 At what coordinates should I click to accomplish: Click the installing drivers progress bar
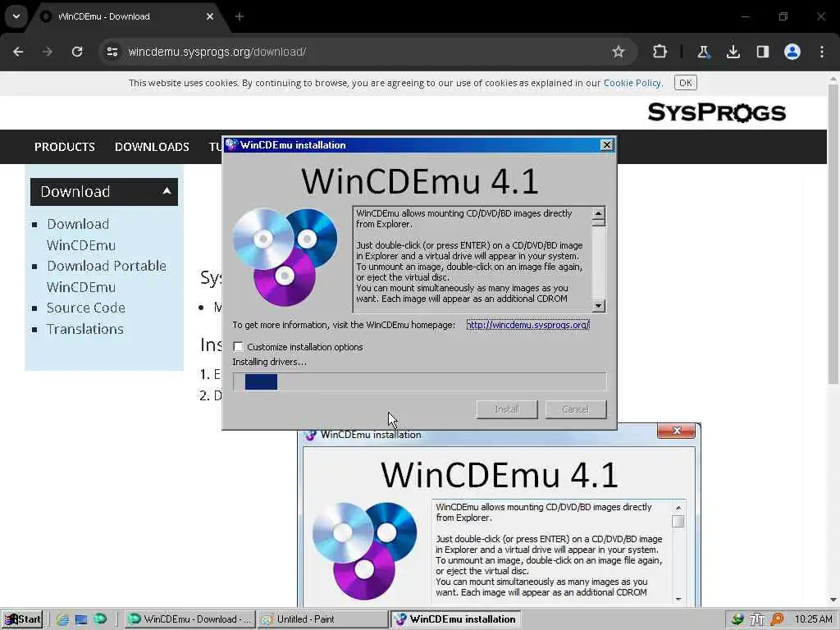(419, 381)
